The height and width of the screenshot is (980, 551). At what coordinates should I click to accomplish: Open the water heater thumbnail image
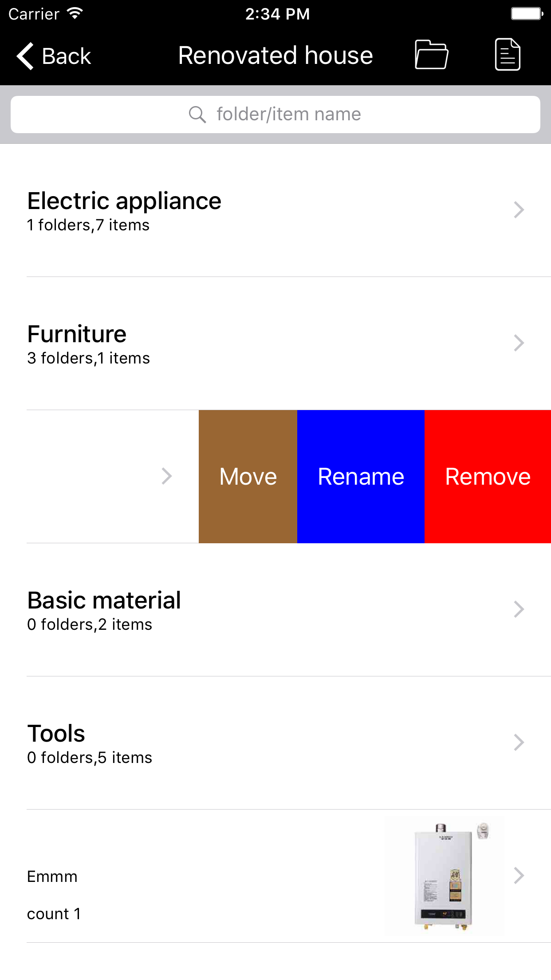click(x=445, y=877)
